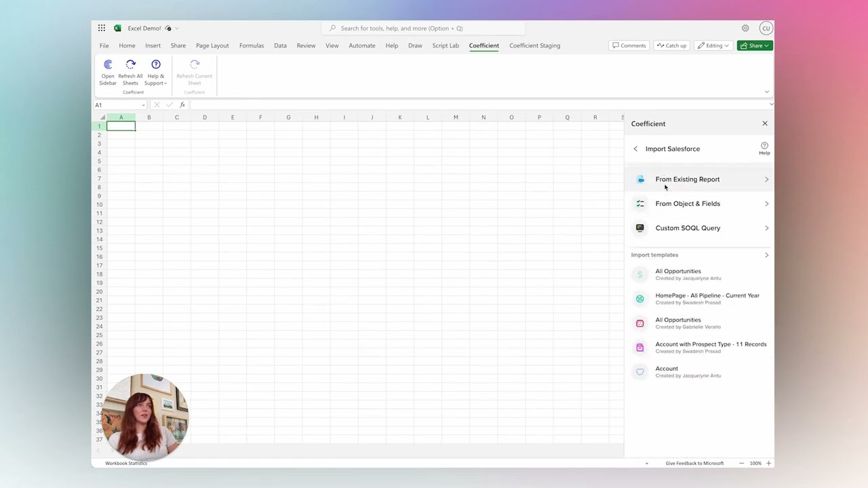The height and width of the screenshot is (488, 868).
Task: Click the Excel logo icon
Action: point(117,28)
